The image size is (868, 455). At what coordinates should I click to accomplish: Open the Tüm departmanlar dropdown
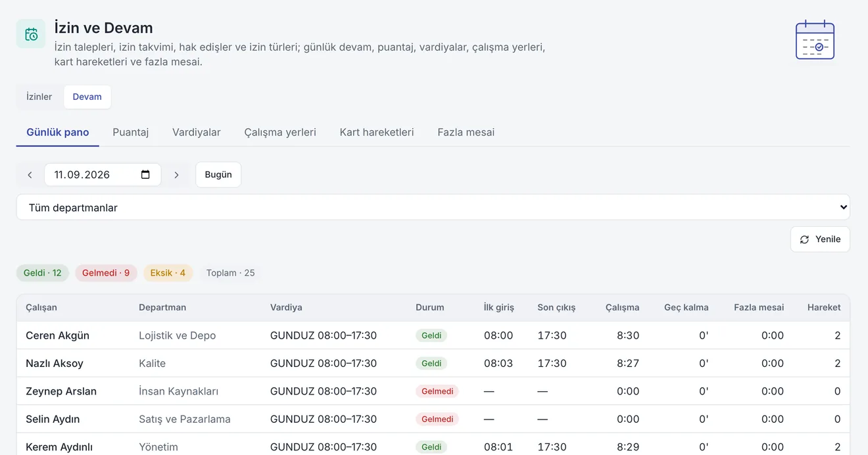pyautogui.click(x=433, y=207)
